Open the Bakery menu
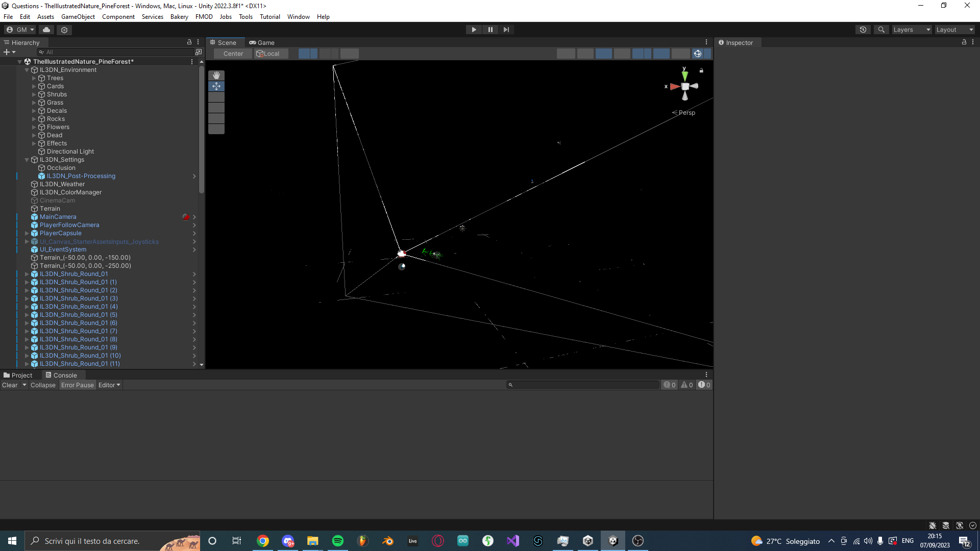This screenshot has height=551, width=980. [179, 16]
